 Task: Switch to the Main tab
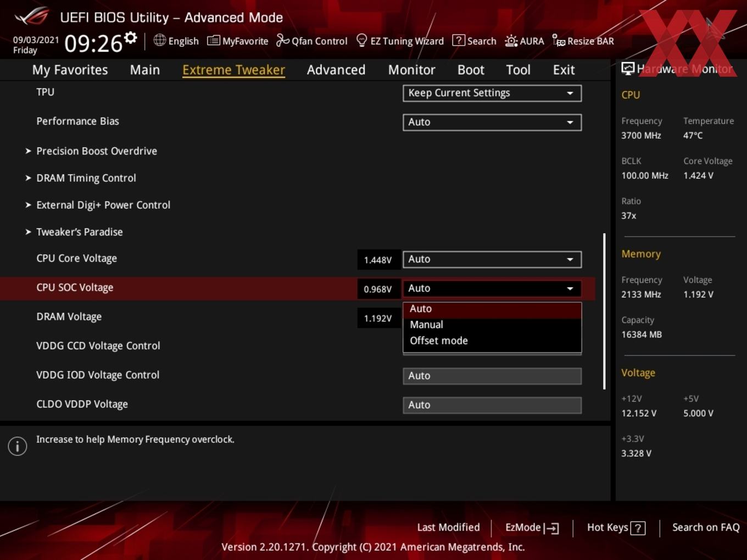pyautogui.click(x=145, y=70)
